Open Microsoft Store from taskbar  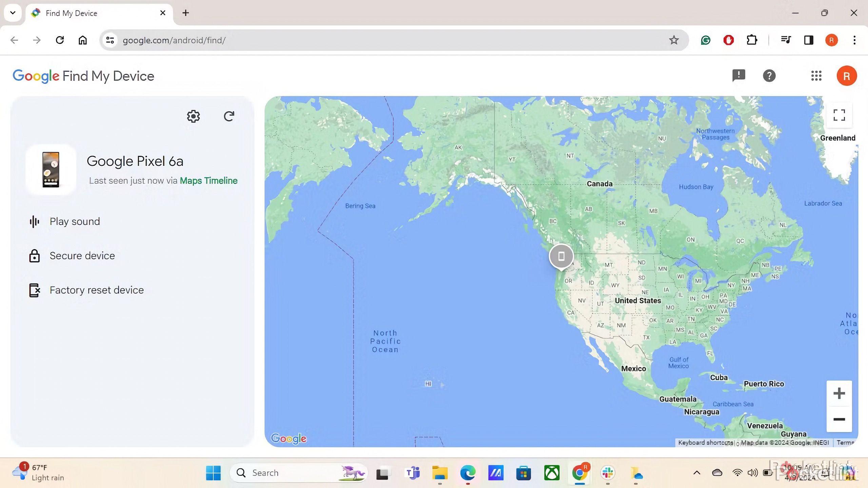524,473
